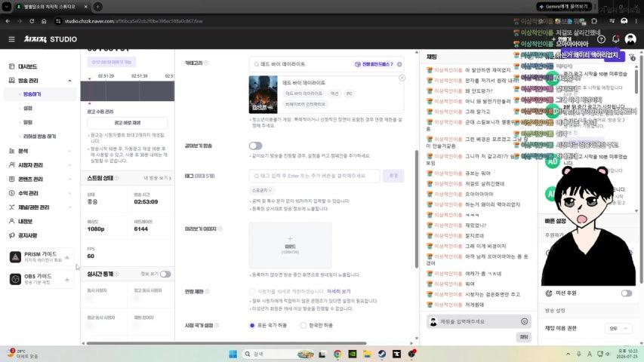Download icon on the OBS 가이드 card

[67, 280]
